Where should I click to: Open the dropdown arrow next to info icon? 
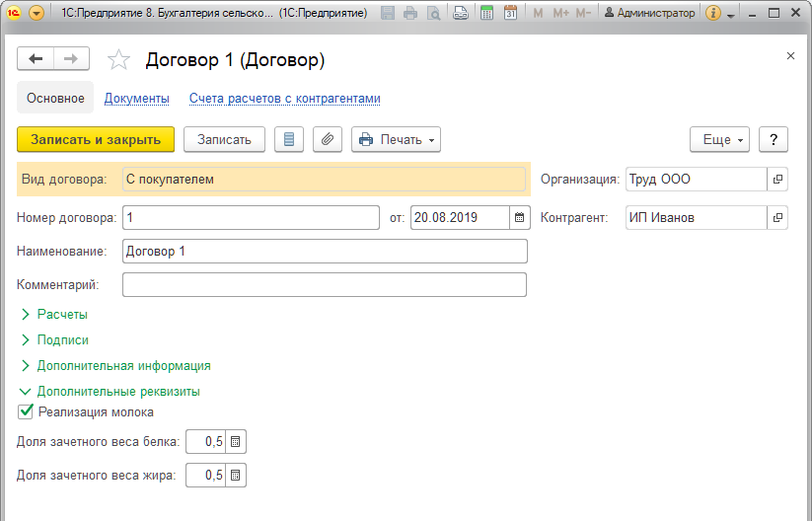[x=731, y=16]
